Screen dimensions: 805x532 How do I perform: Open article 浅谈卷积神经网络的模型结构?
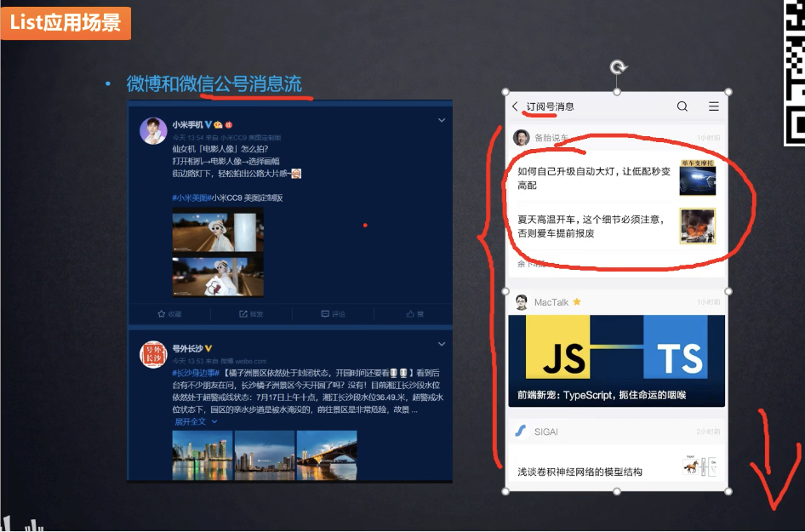pyautogui.click(x=579, y=472)
